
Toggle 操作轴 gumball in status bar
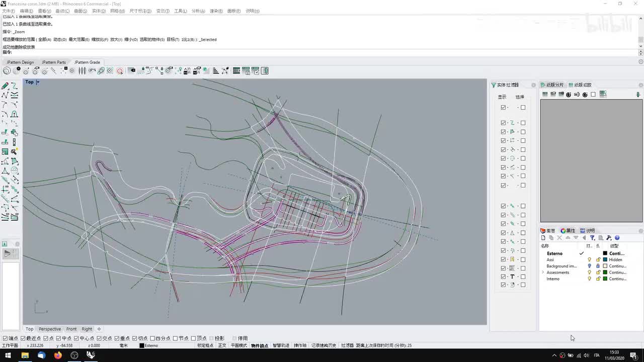(300, 345)
